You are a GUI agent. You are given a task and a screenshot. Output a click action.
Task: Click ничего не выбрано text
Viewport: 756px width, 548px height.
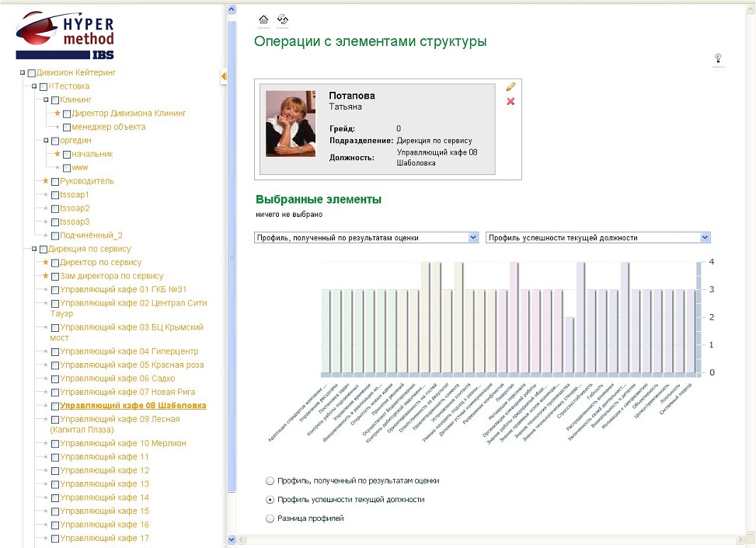[x=289, y=215]
